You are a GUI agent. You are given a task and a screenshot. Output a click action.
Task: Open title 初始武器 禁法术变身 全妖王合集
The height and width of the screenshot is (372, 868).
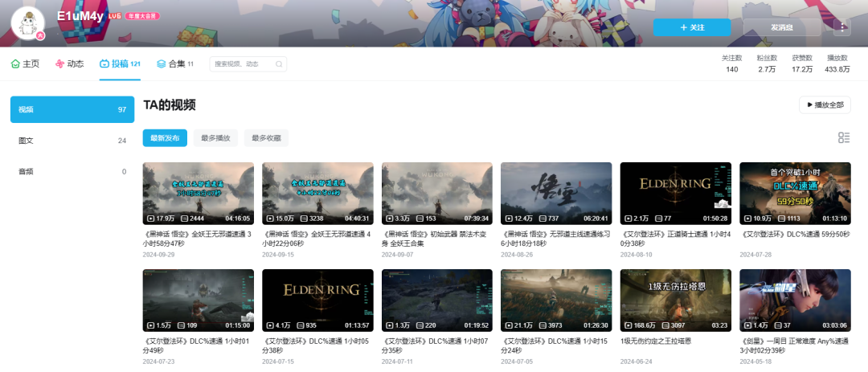436,239
